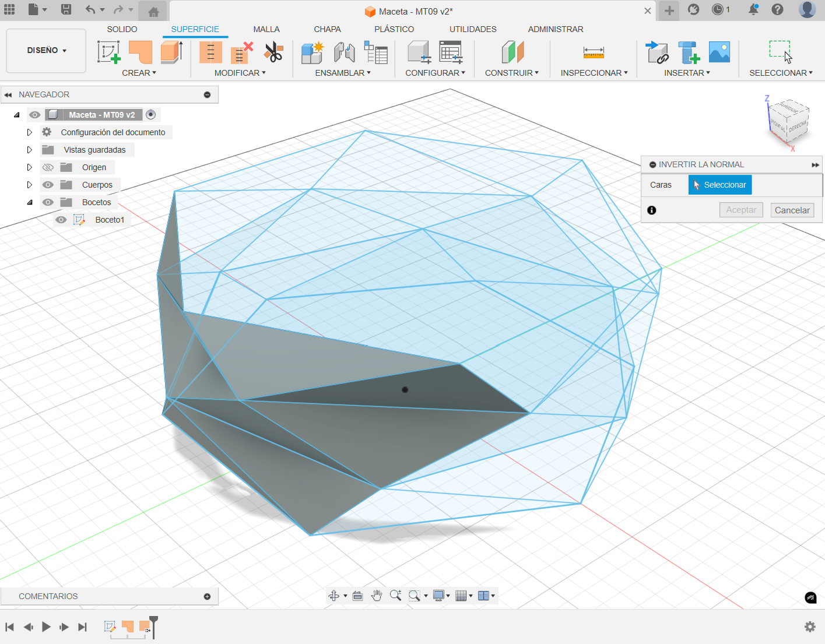Open a new design tab with plus
Screen dimensions: 825x644
pos(669,10)
